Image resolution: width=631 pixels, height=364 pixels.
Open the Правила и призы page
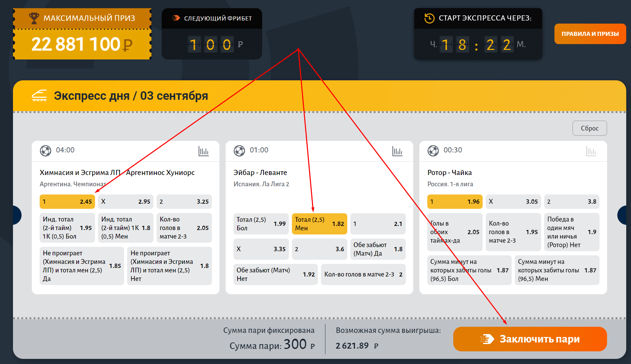(590, 34)
